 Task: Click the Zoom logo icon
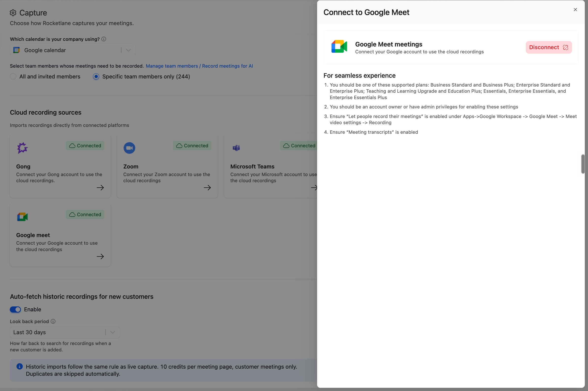(129, 148)
